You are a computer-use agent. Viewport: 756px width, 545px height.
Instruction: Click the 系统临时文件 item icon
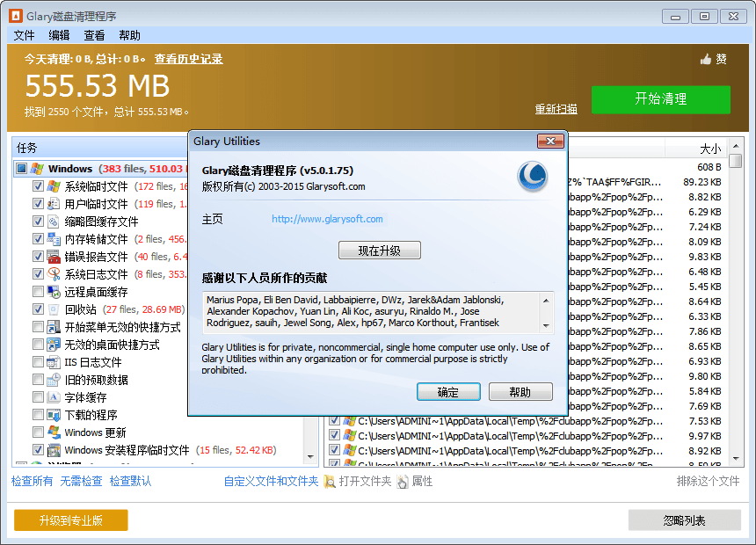54,186
